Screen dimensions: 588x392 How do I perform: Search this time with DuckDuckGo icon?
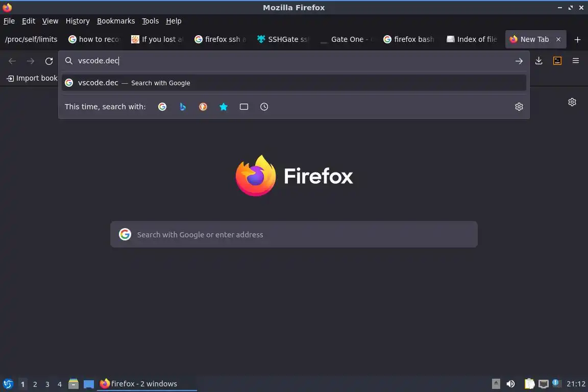[x=203, y=107]
